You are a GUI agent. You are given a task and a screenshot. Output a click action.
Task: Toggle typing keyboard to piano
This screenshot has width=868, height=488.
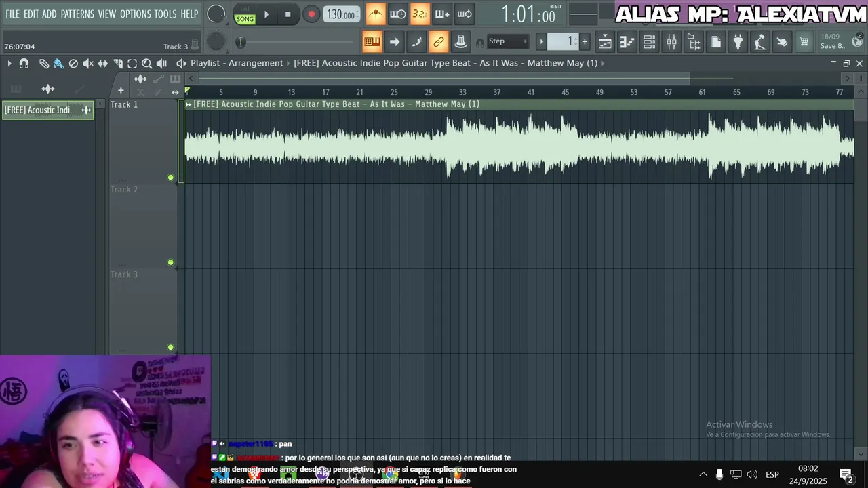[x=372, y=42]
